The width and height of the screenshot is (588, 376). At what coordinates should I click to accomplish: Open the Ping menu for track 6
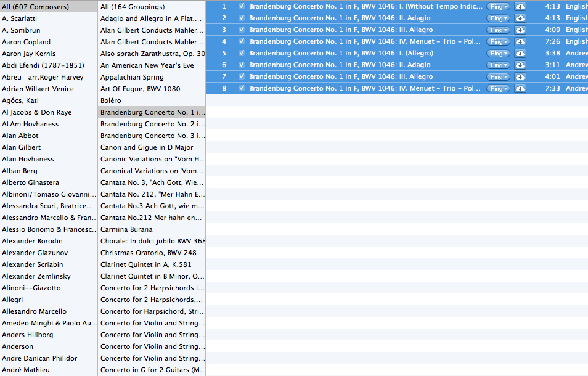pyautogui.click(x=498, y=65)
